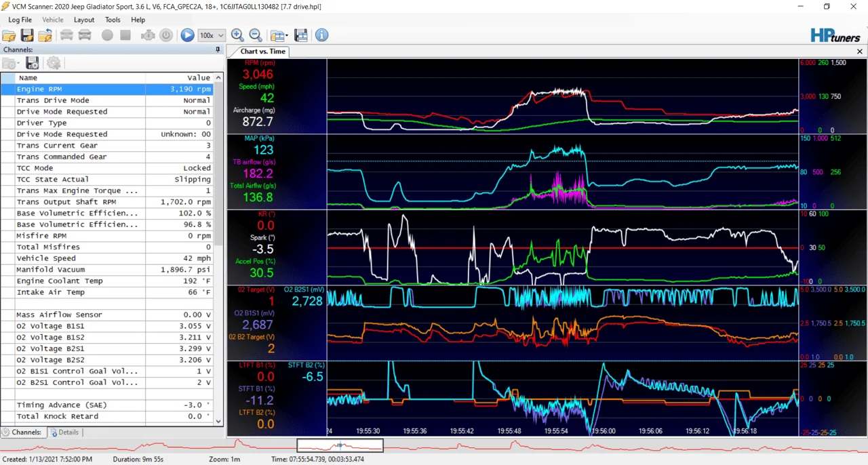The height and width of the screenshot is (465, 868).
Task: Close the Chart vs. Time tab panel
Action: coord(860,52)
